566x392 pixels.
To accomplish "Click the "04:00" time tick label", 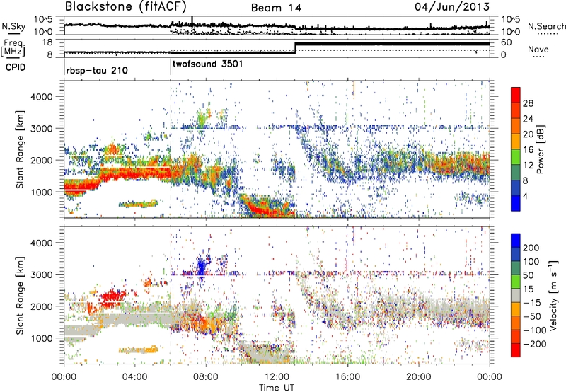I will (134, 377).
